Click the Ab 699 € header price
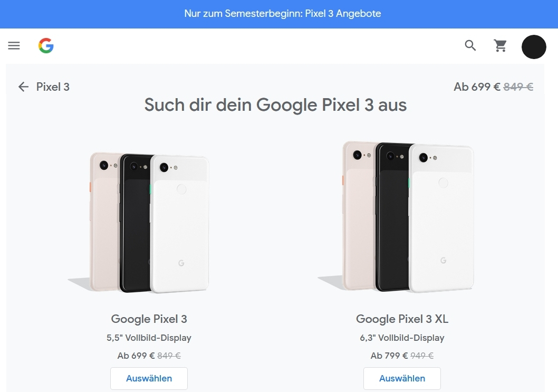 pos(477,87)
